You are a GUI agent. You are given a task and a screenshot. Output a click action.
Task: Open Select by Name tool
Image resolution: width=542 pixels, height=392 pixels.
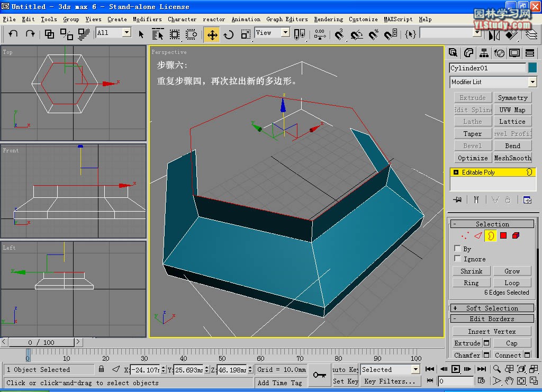tap(158, 34)
